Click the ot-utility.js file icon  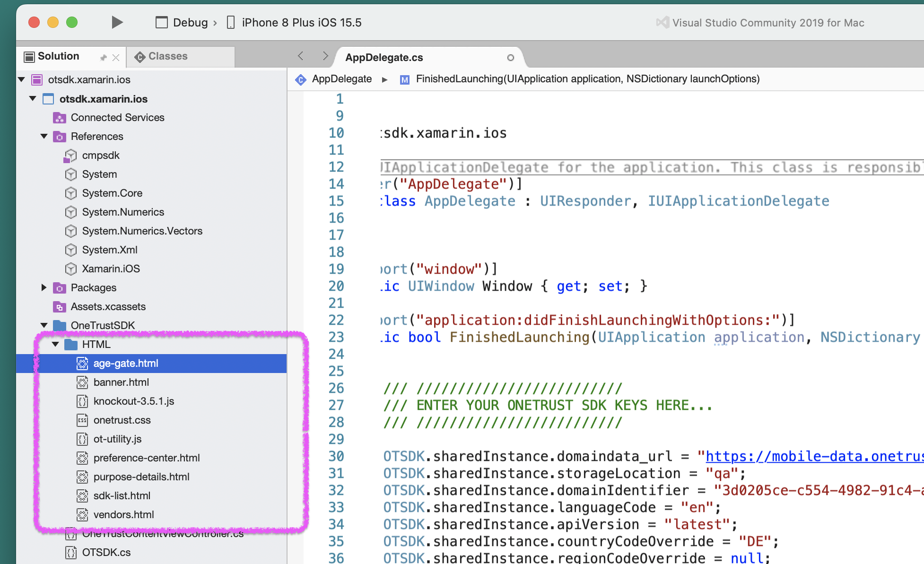point(82,439)
